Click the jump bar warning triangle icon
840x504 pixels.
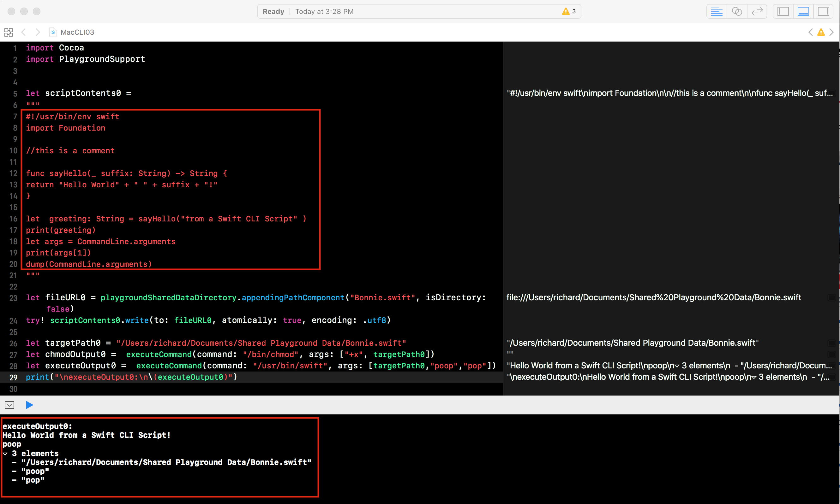[821, 32]
